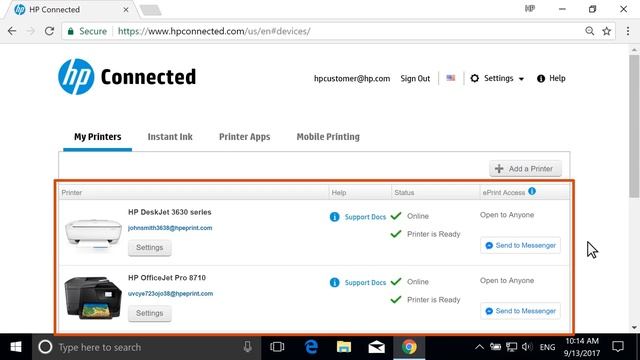640x360 pixels.
Task: Click the HP Connected logo
Action: point(127,77)
